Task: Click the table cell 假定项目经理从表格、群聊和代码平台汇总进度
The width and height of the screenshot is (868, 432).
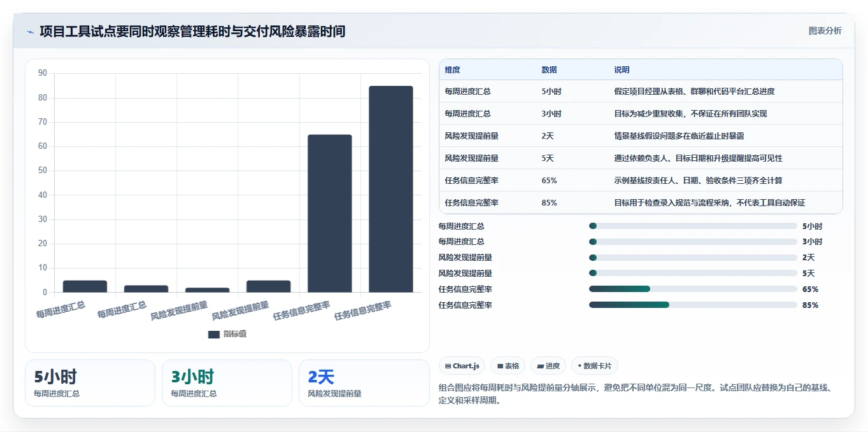Action: [695, 92]
